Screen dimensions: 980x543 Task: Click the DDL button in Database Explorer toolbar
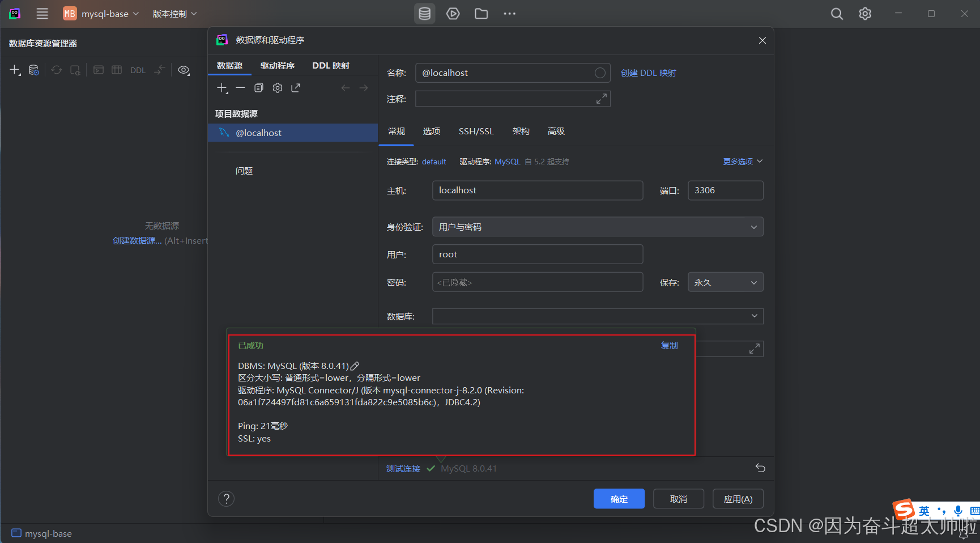138,70
